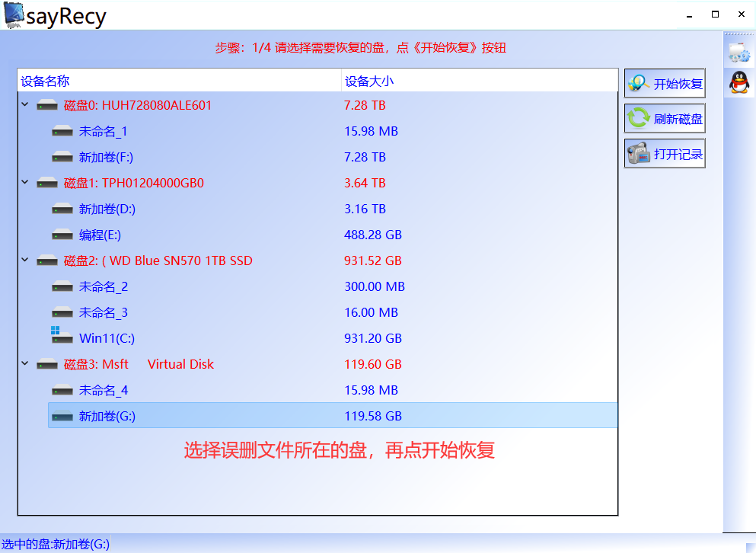The width and height of the screenshot is (756, 553).
Task: Select drive icon of 未命名_3 partition
Action: point(62,313)
